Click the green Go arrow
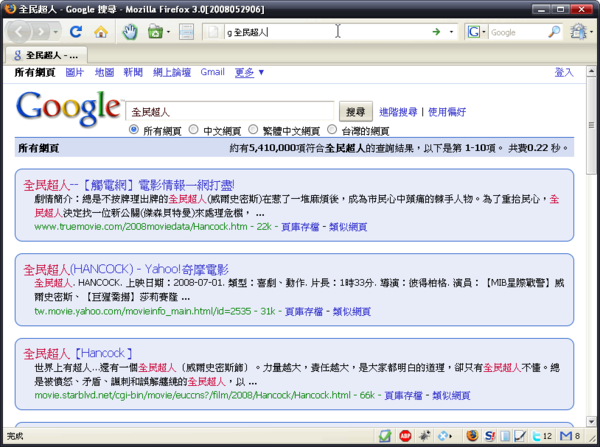The height and width of the screenshot is (447, 600). [436, 32]
